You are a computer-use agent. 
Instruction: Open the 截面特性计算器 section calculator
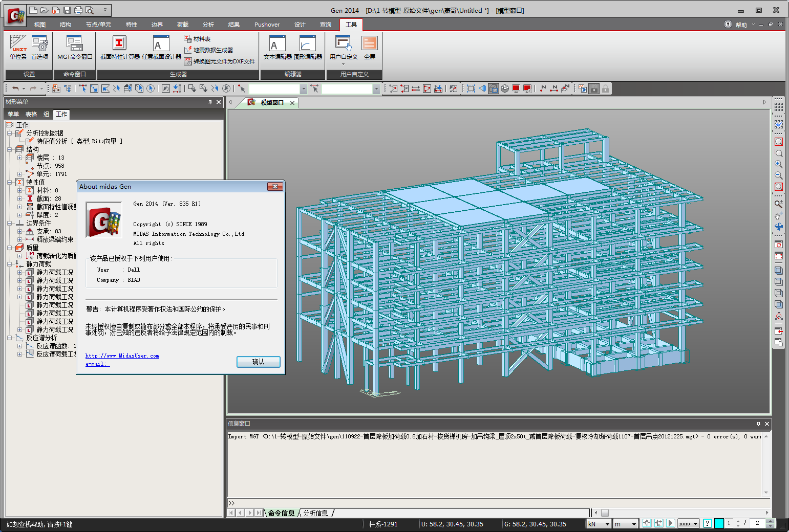pos(120,47)
